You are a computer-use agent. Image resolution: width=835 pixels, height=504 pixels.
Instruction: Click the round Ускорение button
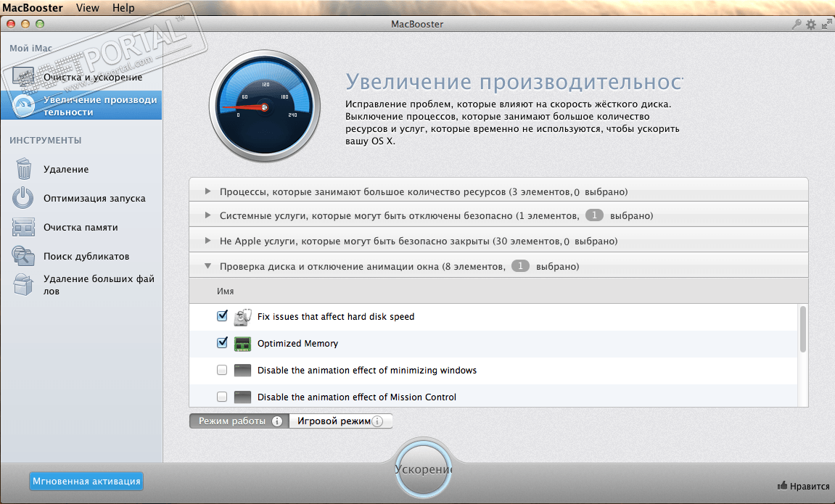(424, 469)
